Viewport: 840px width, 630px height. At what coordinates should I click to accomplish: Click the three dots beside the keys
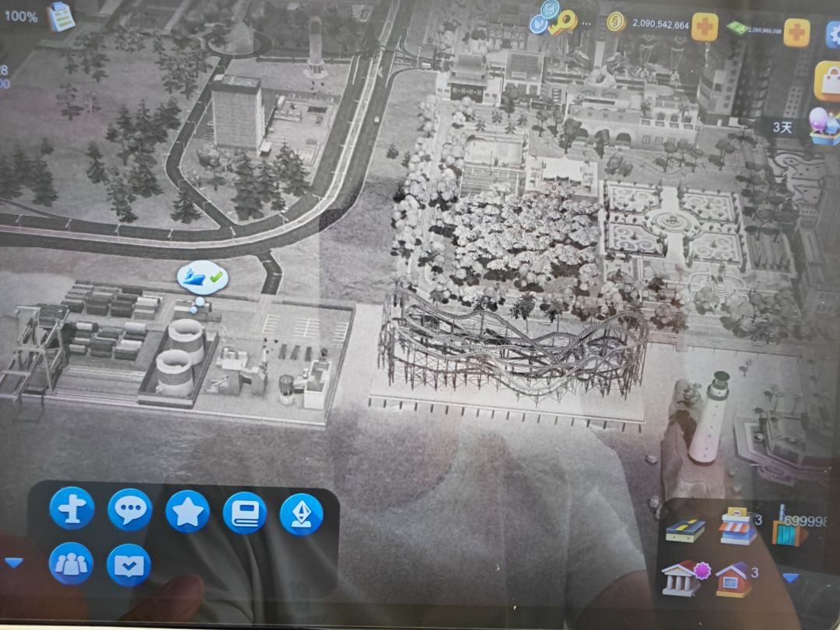[x=586, y=23]
